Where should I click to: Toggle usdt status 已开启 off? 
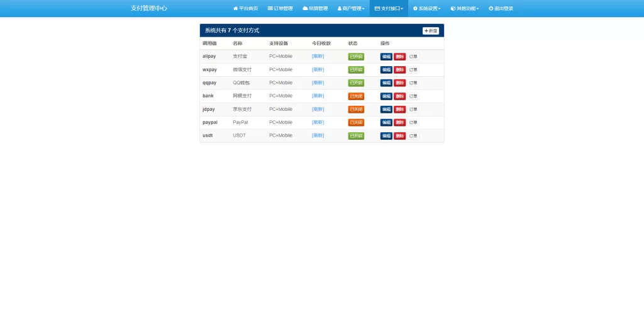(x=356, y=136)
